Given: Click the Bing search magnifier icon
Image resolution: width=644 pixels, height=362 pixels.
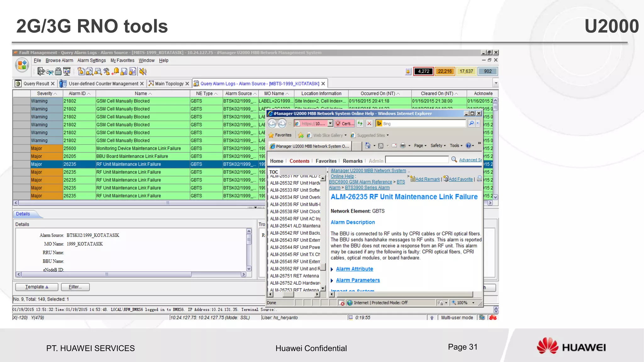Looking at the screenshot, I should point(471,123).
